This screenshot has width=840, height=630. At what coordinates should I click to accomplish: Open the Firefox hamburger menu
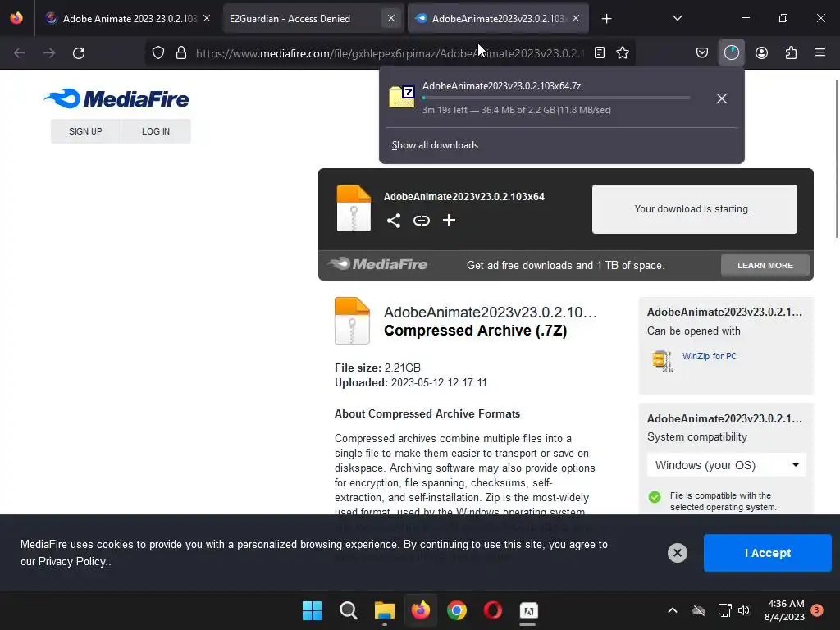819,52
